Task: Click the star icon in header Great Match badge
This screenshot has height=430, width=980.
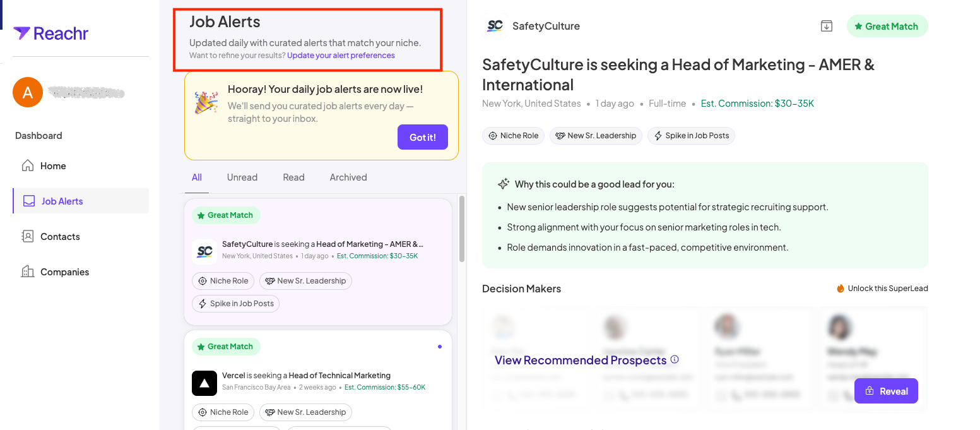Action: click(858, 27)
